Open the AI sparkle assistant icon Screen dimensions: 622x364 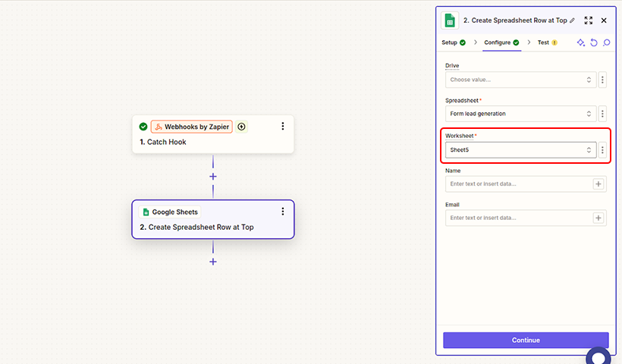pos(581,42)
